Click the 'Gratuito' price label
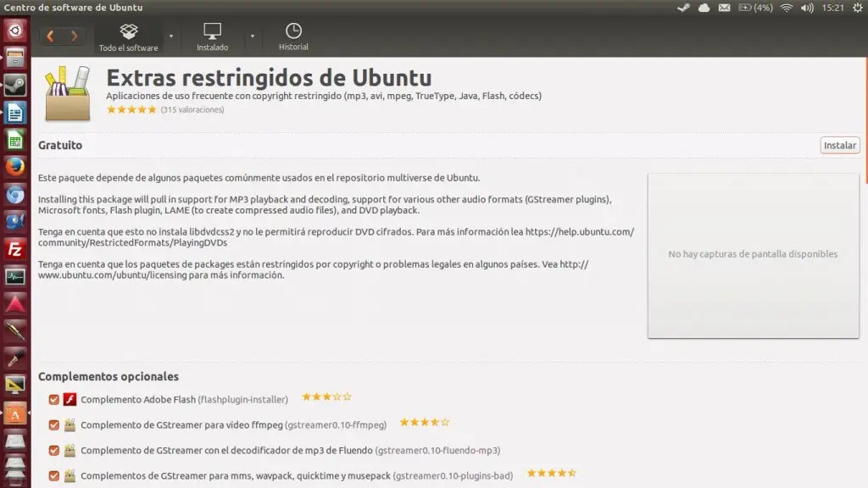The image size is (868, 488). tap(60, 145)
